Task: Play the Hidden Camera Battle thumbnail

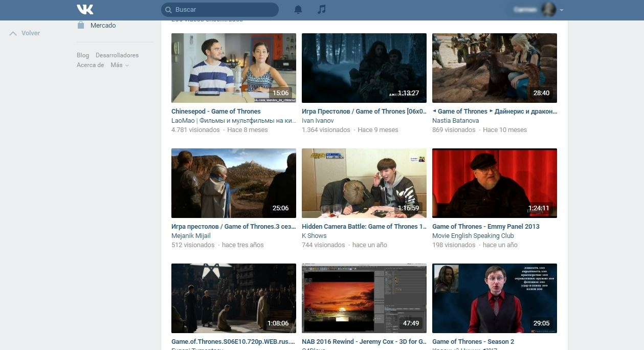Action: coord(364,183)
